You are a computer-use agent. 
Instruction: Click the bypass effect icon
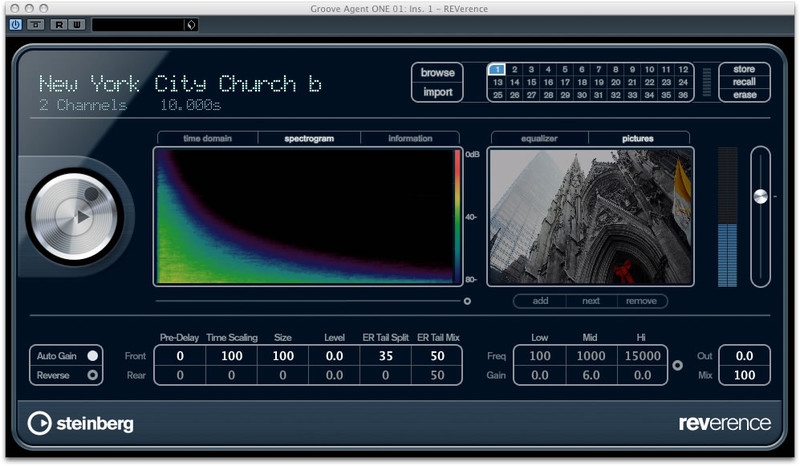(x=36, y=24)
